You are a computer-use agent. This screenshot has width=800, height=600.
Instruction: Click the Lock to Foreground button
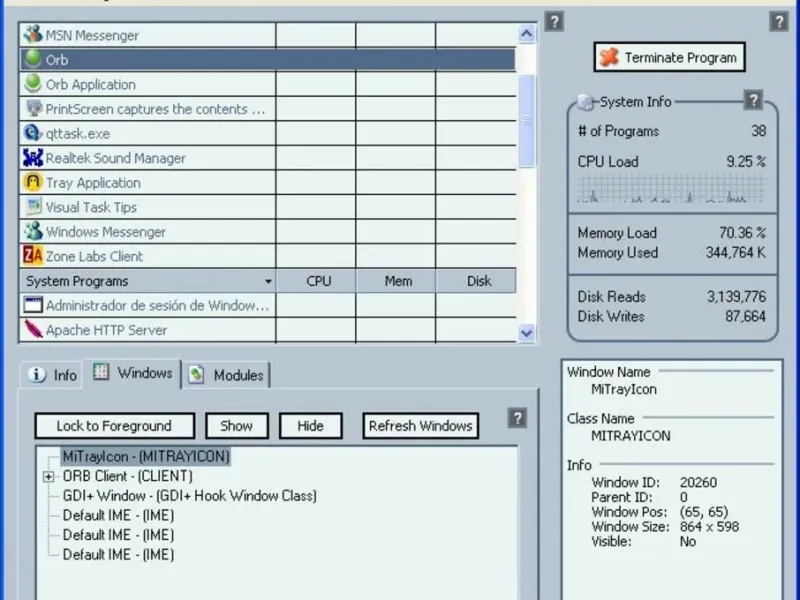point(115,426)
